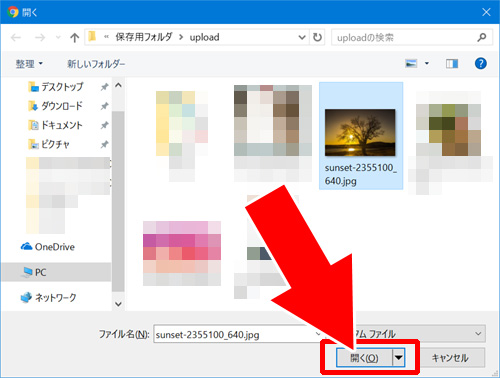Open view options dropdown arrow
Screen dimensions: 500x378
[x=427, y=63]
